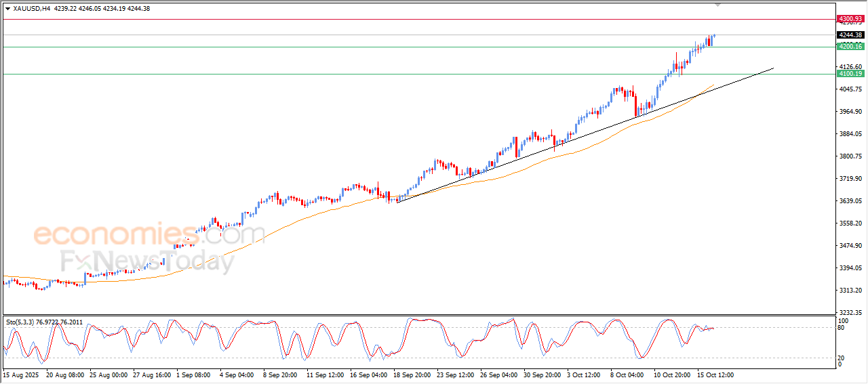The image size is (868, 384).
Task: Click the 3232.35 price scale value
Action: [848, 313]
